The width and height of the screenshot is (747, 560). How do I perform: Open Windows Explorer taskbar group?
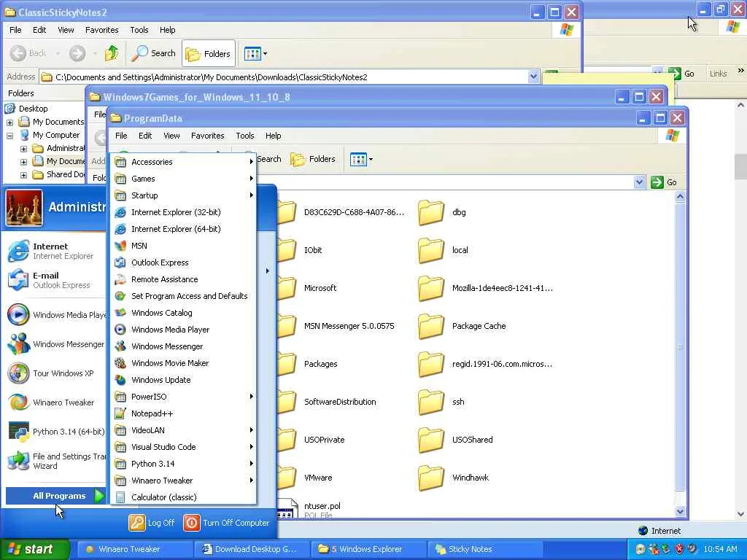coord(368,550)
